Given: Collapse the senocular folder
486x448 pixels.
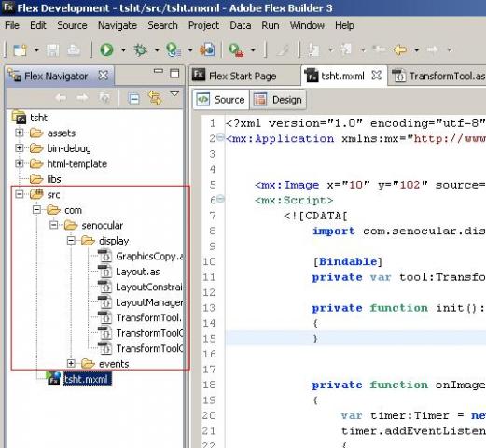Looking at the screenshot, I should (54, 225).
